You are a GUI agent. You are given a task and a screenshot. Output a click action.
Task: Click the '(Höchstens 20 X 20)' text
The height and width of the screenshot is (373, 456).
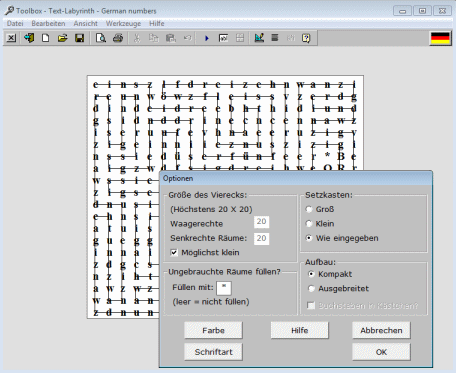211,209
